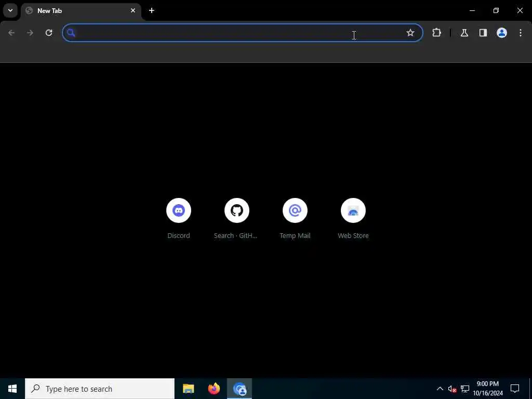The image size is (532, 399).
Task: Click the Web Store label
Action: click(x=353, y=235)
